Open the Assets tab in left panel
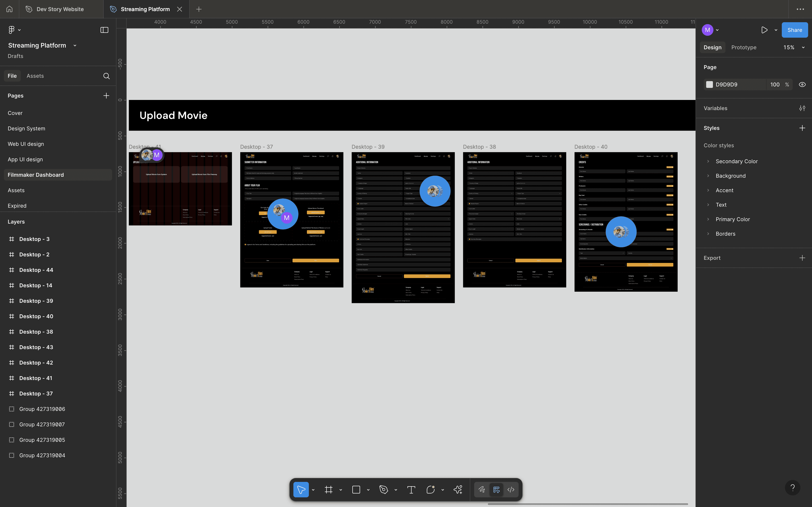This screenshot has height=507, width=812. [35, 76]
